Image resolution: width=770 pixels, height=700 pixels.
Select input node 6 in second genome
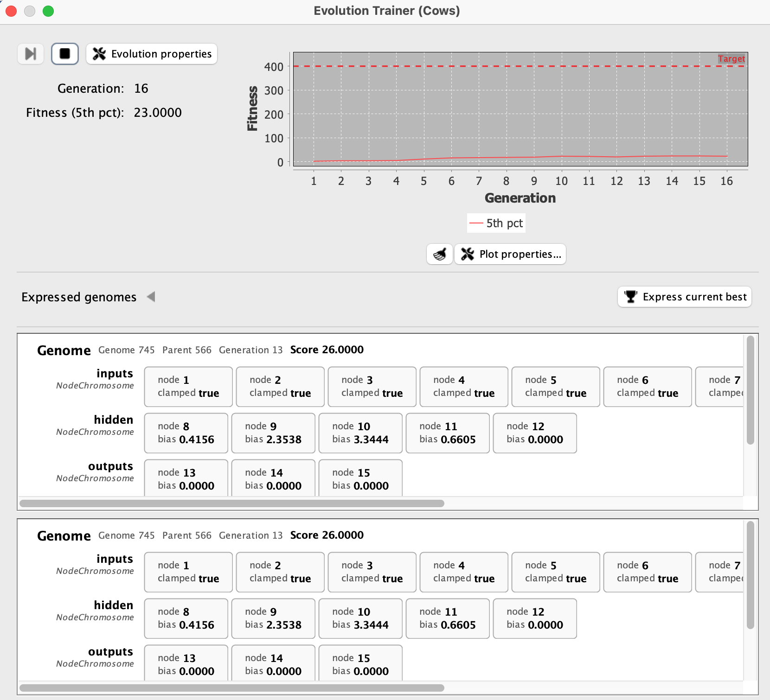pos(648,572)
